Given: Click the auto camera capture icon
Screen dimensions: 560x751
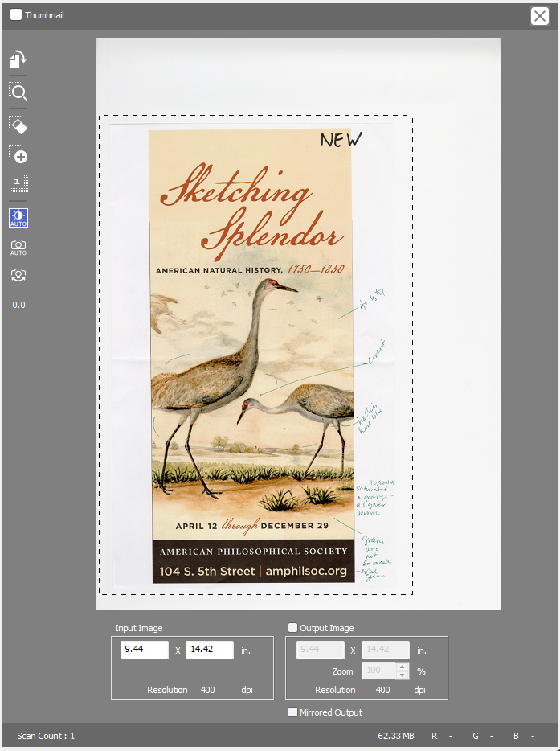Looking at the screenshot, I should tap(18, 247).
